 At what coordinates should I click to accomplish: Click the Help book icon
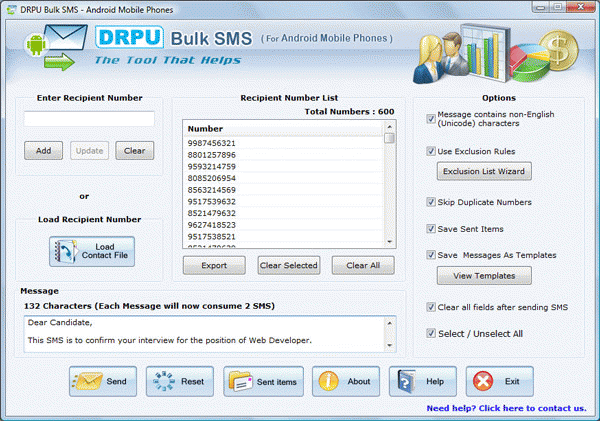(406, 381)
